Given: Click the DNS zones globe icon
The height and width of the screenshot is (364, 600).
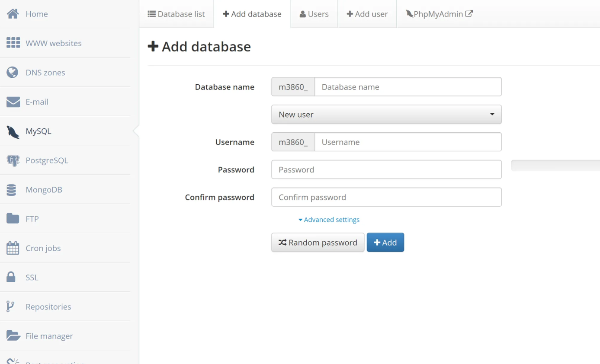Looking at the screenshot, I should click(x=13, y=72).
